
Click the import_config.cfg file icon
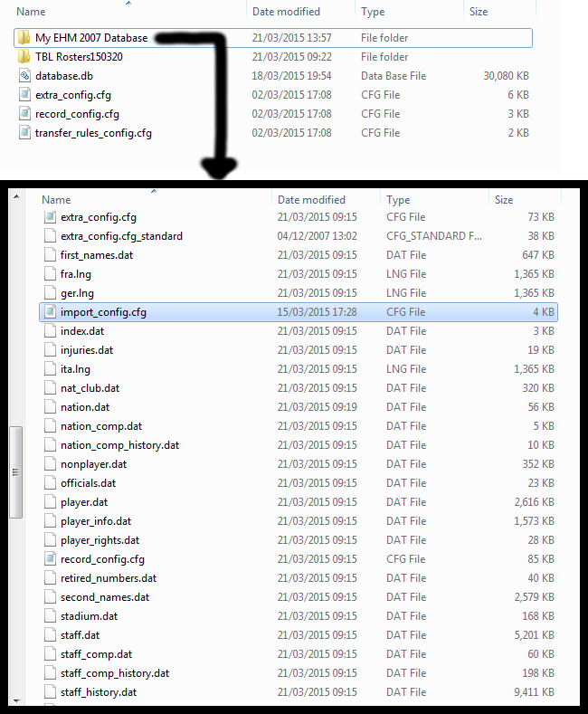point(50,312)
